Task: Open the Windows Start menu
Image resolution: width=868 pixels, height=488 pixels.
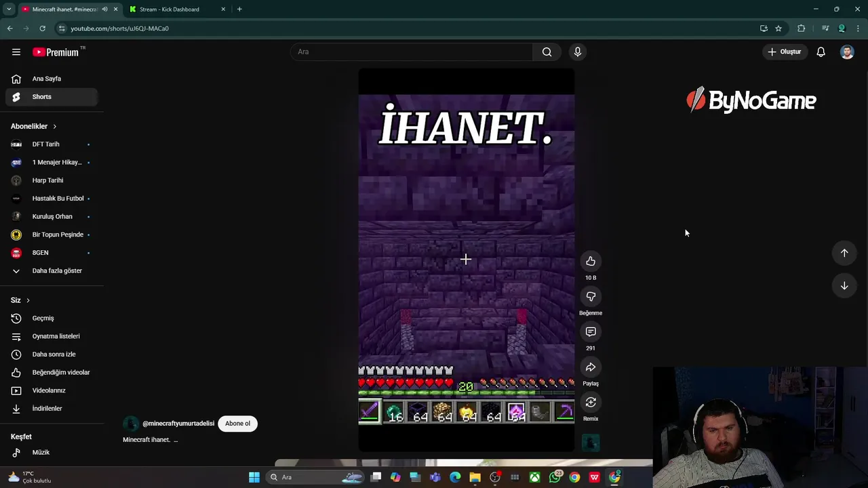Action: (x=254, y=477)
